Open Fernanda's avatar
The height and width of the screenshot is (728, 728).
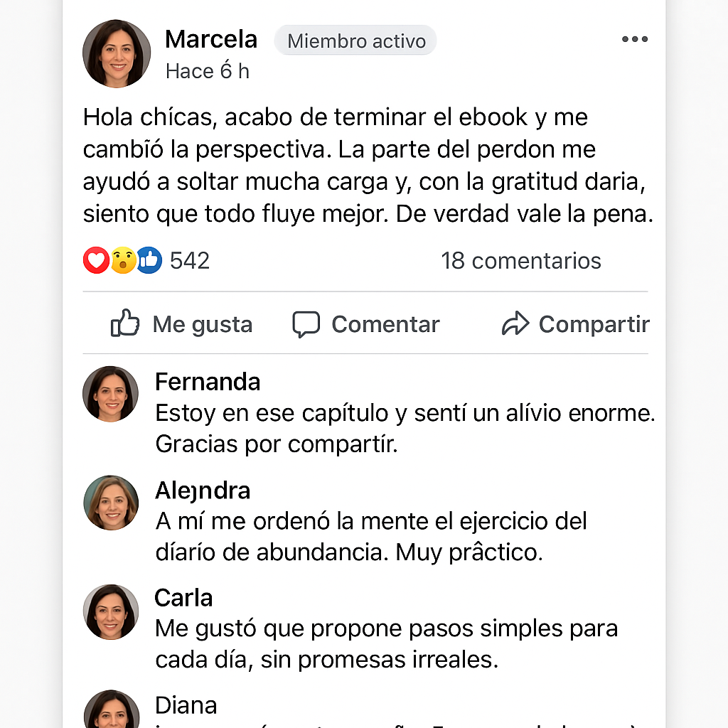pos(110,394)
